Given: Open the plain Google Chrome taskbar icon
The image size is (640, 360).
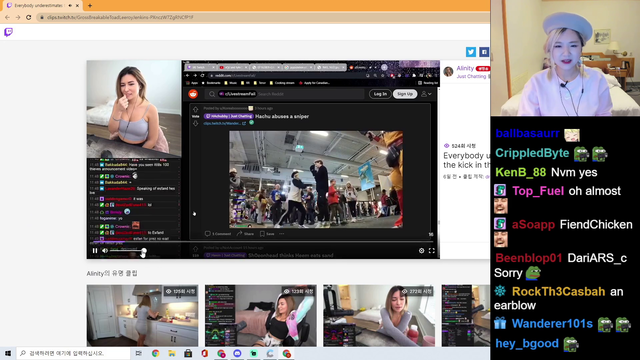Looking at the screenshot, I should coord(156,353).
